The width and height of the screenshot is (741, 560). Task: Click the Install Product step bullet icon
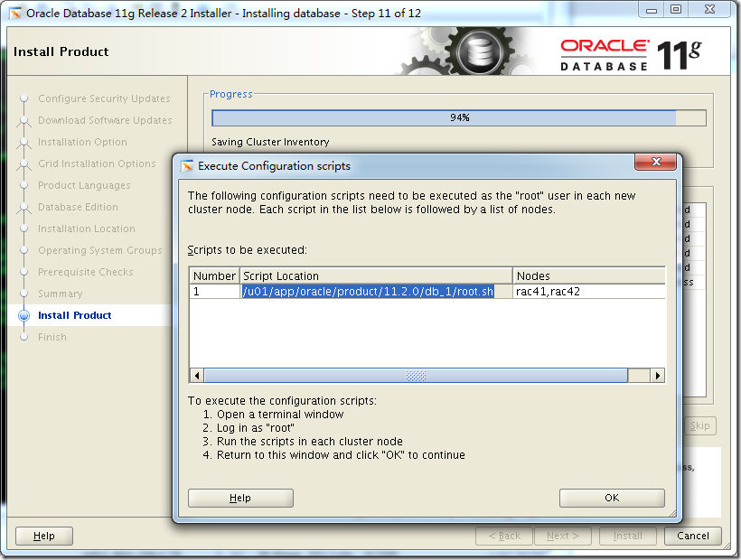pos(23,315)
